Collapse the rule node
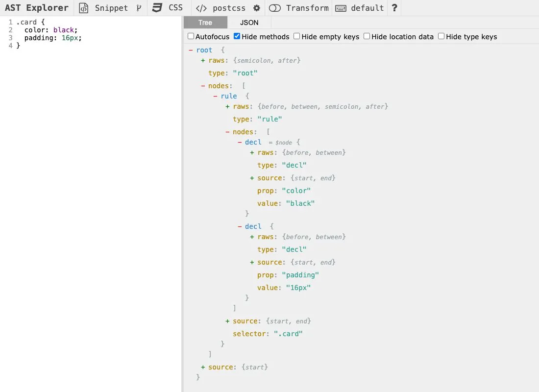The height and width of the screenshot is (392, 539). coord(215,96)
